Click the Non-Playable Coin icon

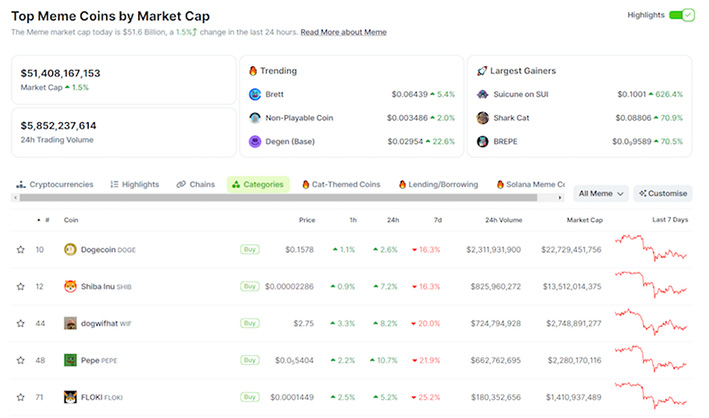255,118
